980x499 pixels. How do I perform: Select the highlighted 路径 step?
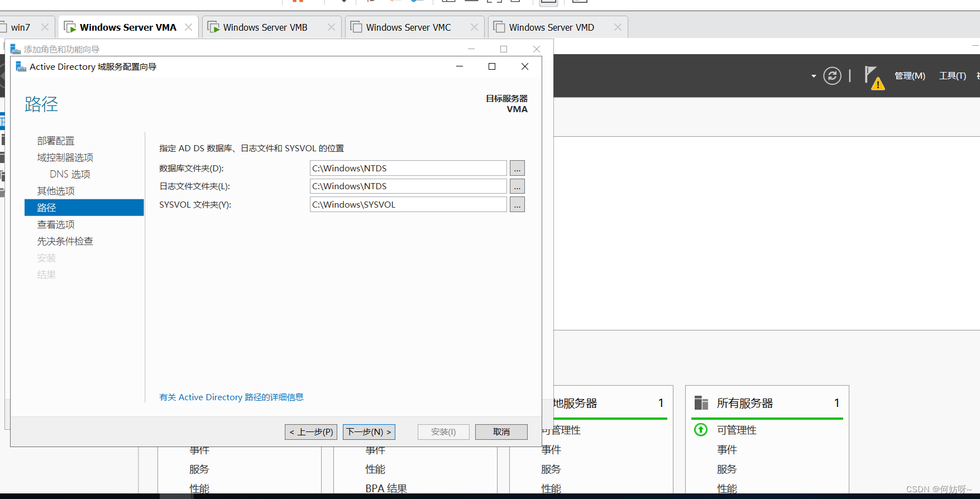tap(84, 208)
